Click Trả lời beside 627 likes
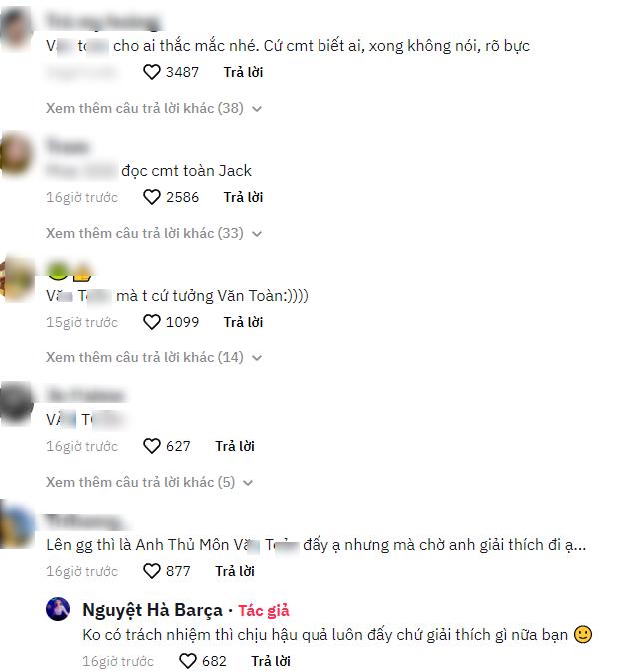 pyautogui.click(x=235, y=446)
